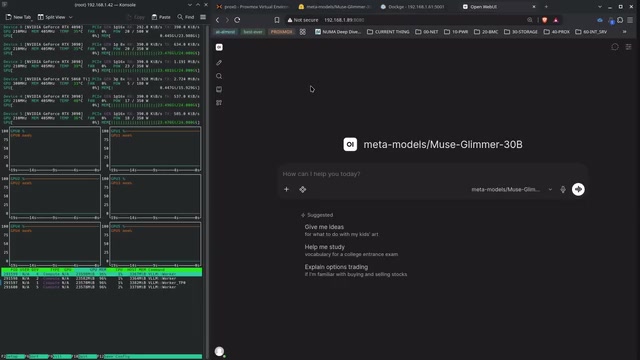The width and height of the screenshot is (640, 360).
Task: Open the browser hamburger menu
Action: (x=630, y=20)
